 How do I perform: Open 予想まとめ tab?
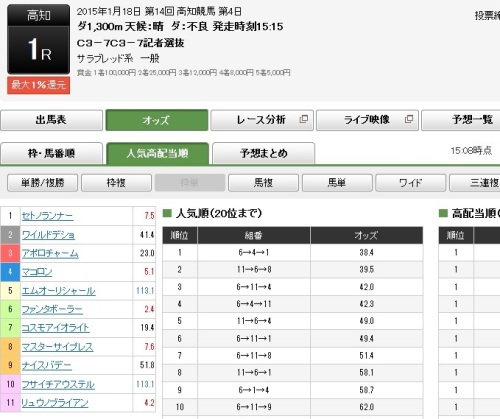pos(263,154)
